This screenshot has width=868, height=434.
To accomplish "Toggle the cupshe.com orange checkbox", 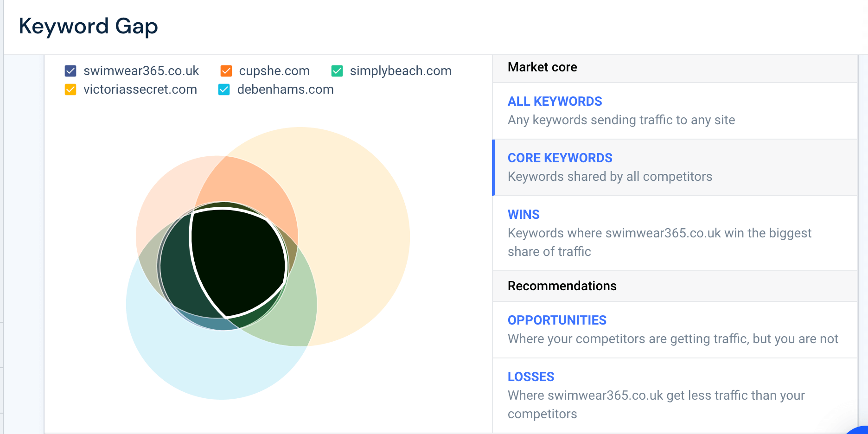I will [x=226, y=71].
